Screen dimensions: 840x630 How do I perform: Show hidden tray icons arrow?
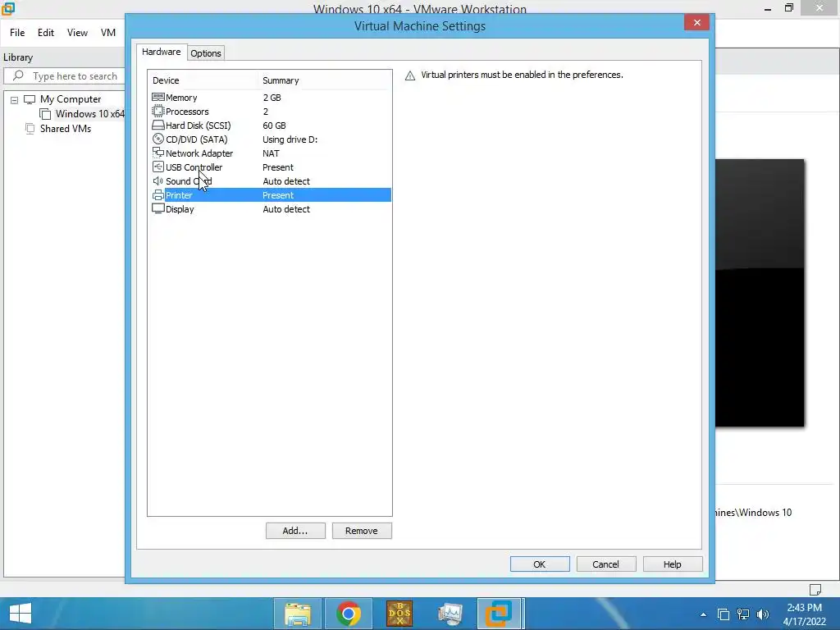[703, 614]
